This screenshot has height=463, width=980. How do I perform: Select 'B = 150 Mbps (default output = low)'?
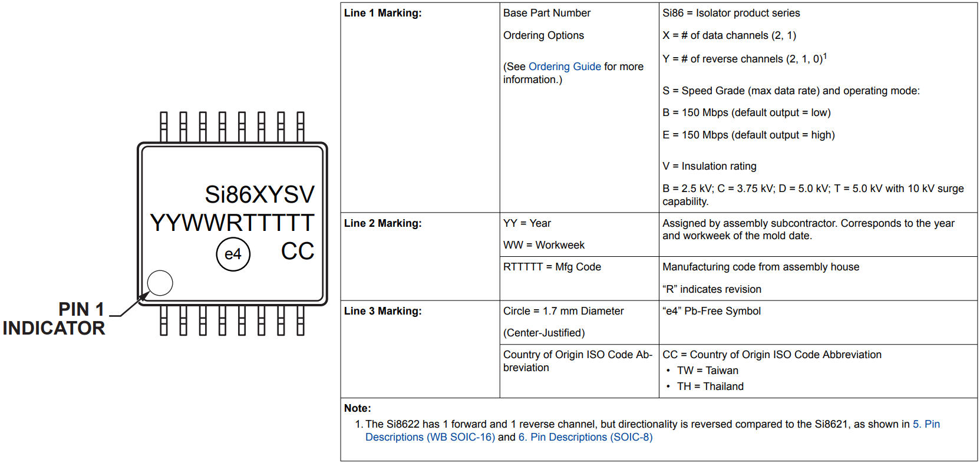coord(747,113)
